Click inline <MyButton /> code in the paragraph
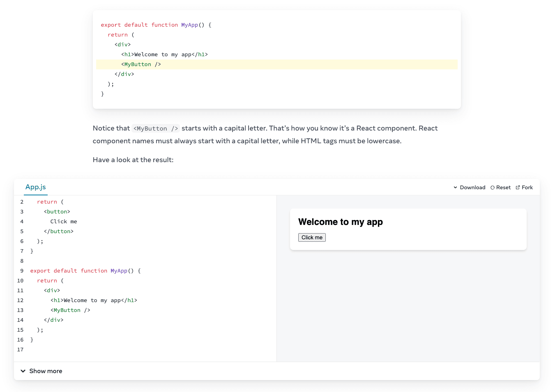The width and height of the screenshot is (555, 392). (156, 128)
